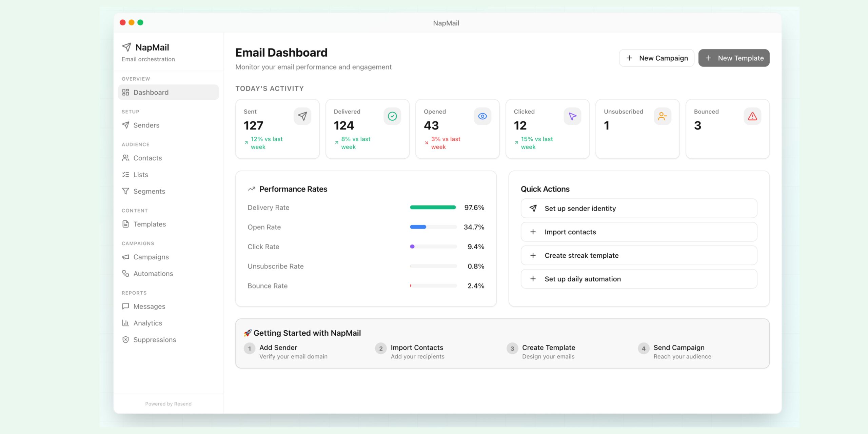
Task: Open Suppressions under Reports
Action: point(155,340)
